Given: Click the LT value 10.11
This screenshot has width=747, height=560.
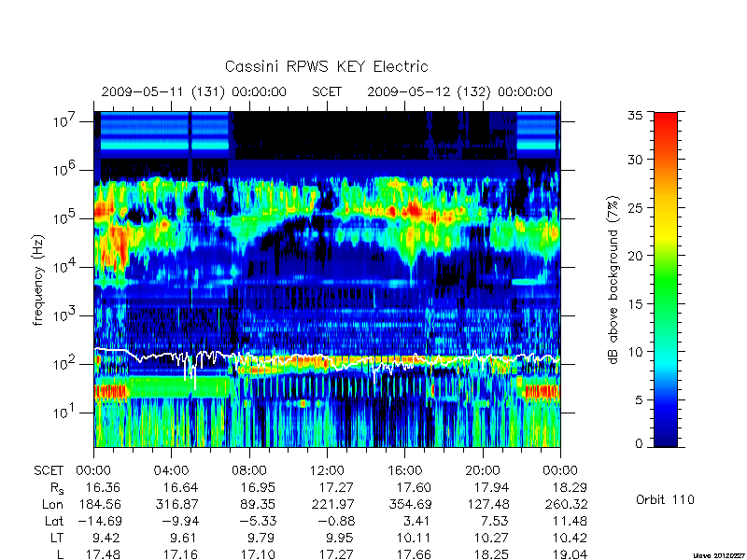Looking at the screenshot, I should [x=414, y=539].
